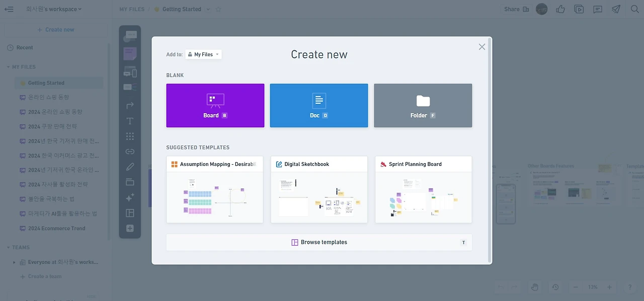
Task: Open the help question mark icon
Action: click(x=629, y=287)
